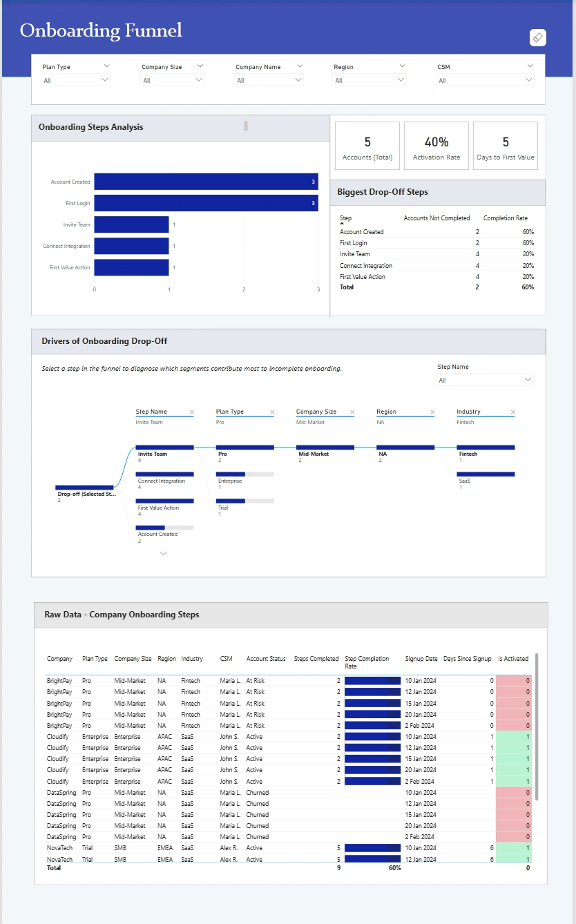The width and height of the screenshot is (576, 924).
Task: Remove the Plan Type level with X
Action: point(272,412)
